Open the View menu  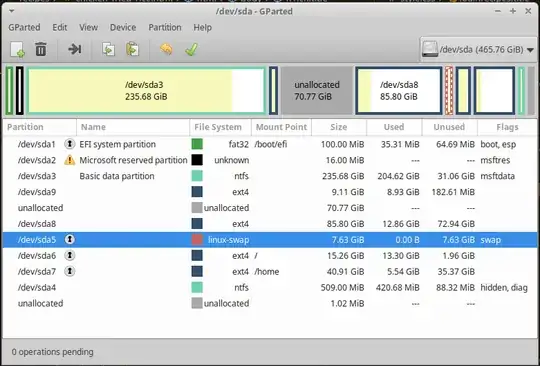89,27
